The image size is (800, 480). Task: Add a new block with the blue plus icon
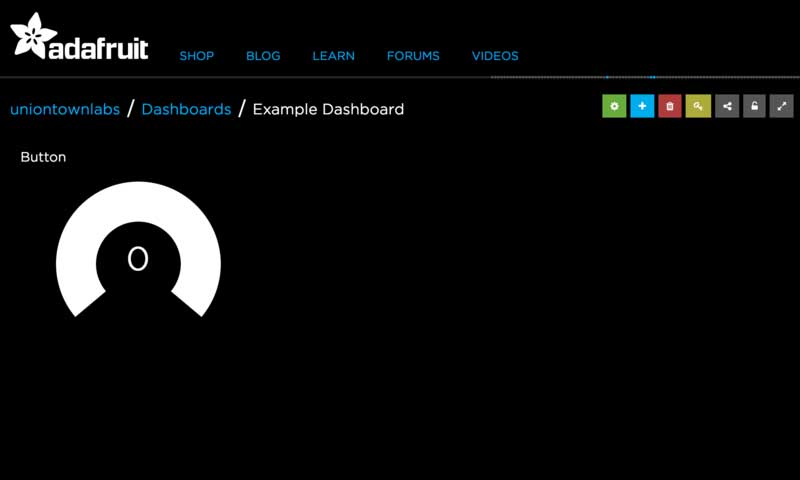(x=642, y=106)
